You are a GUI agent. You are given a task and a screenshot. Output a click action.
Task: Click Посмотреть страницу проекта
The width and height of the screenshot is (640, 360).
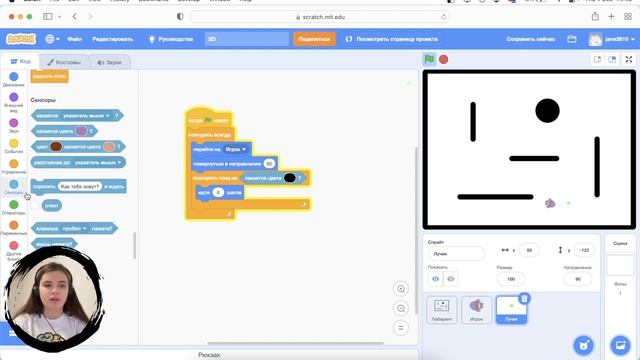[391, 39]
